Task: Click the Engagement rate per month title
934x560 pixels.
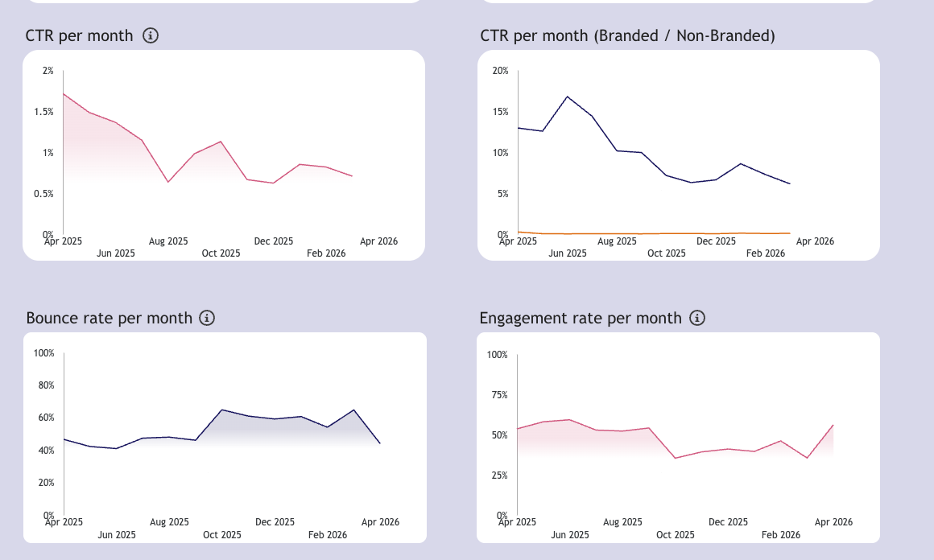Action: 579,318
